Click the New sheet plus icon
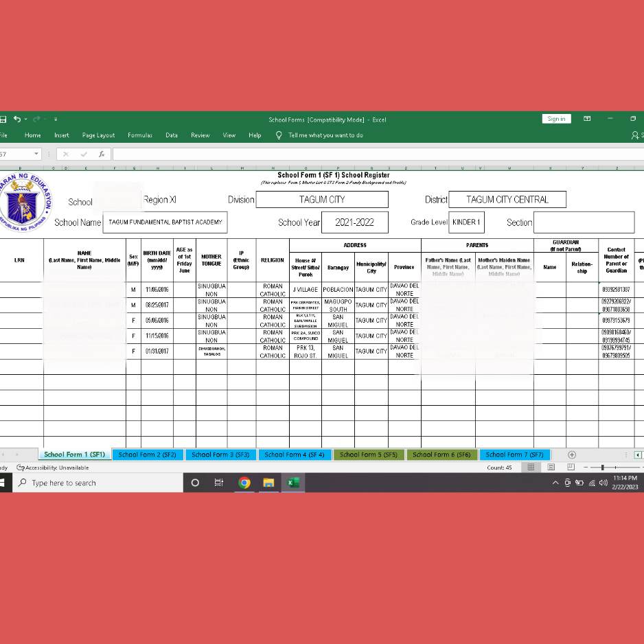 572,455
